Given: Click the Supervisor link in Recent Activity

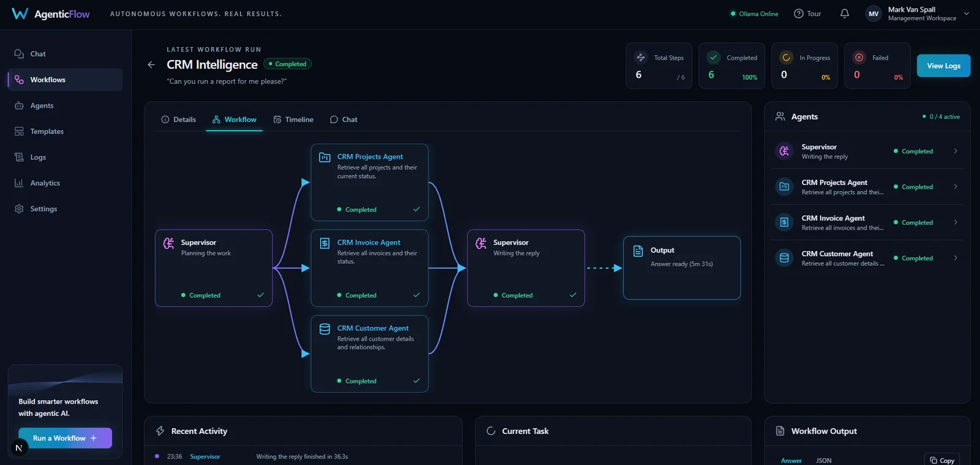Looking at the screenshot, I should coord(205,456).
